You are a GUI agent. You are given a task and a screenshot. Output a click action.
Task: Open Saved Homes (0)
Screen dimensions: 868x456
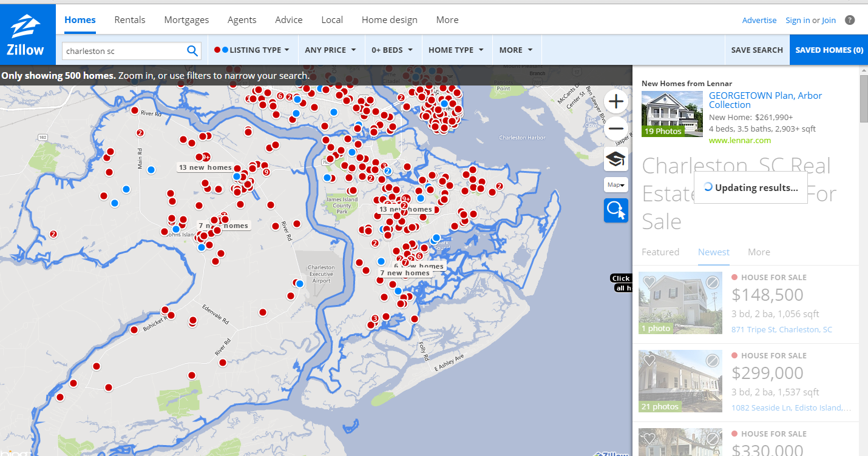tap(829, 50)
